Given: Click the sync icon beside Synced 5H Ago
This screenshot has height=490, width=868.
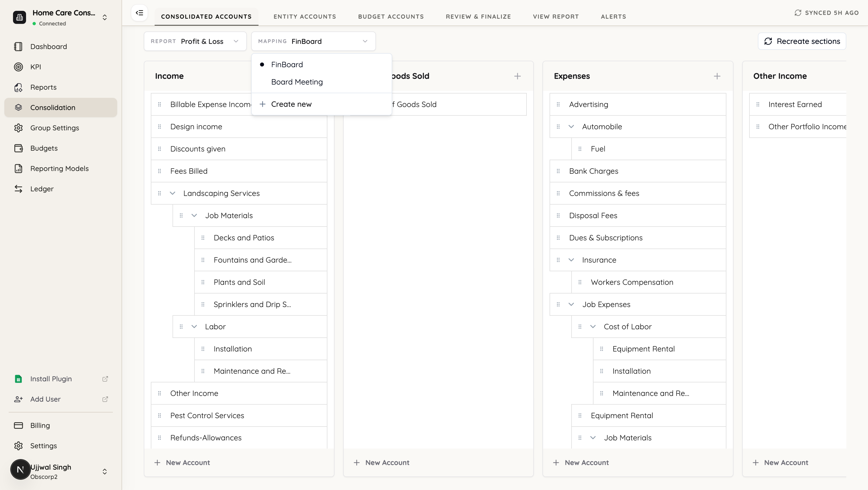Looking at the screenshot, I should [x=797, y=13].
